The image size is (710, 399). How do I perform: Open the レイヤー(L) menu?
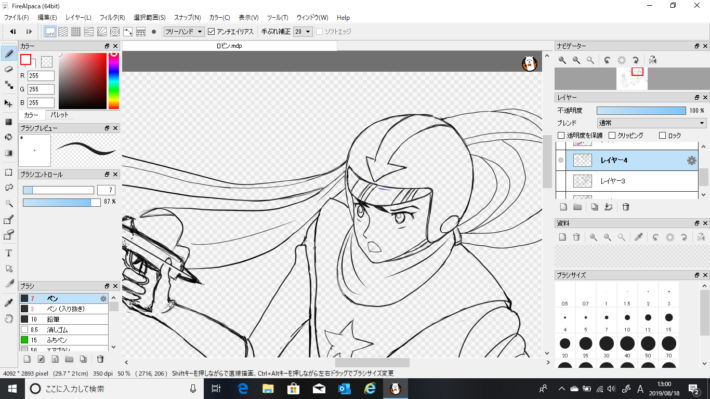click(x=78, y=18)
